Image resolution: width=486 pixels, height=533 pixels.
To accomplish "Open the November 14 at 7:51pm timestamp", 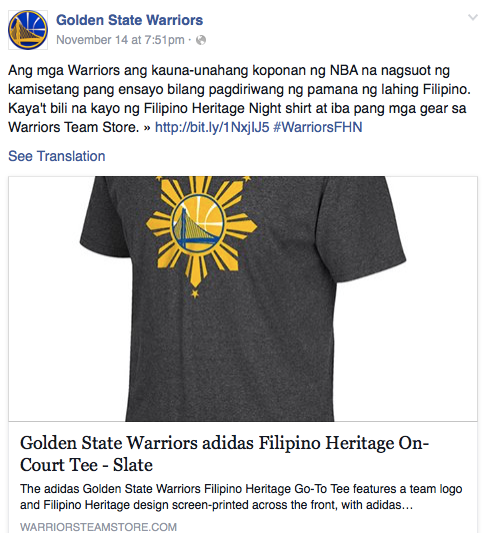I will tap(120, 40).
